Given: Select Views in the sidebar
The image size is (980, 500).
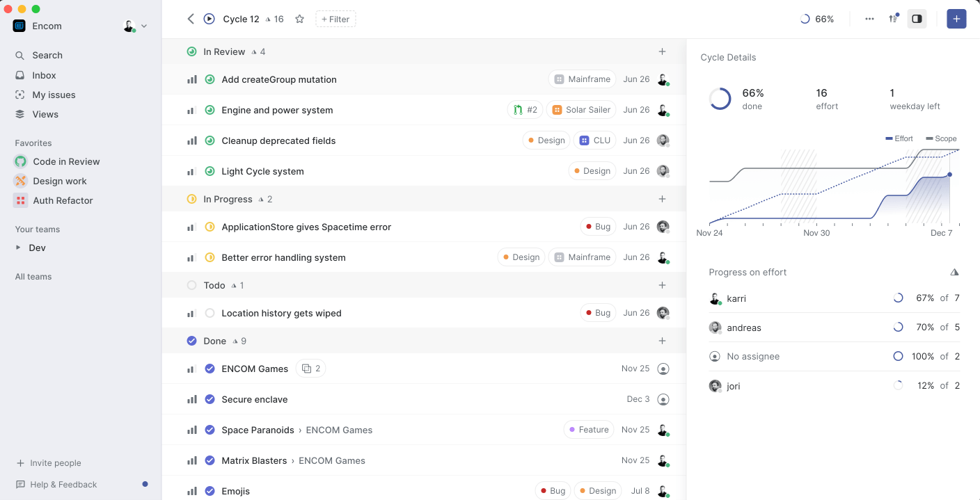Looking at the screenshot, I should (x=45, y=114).
